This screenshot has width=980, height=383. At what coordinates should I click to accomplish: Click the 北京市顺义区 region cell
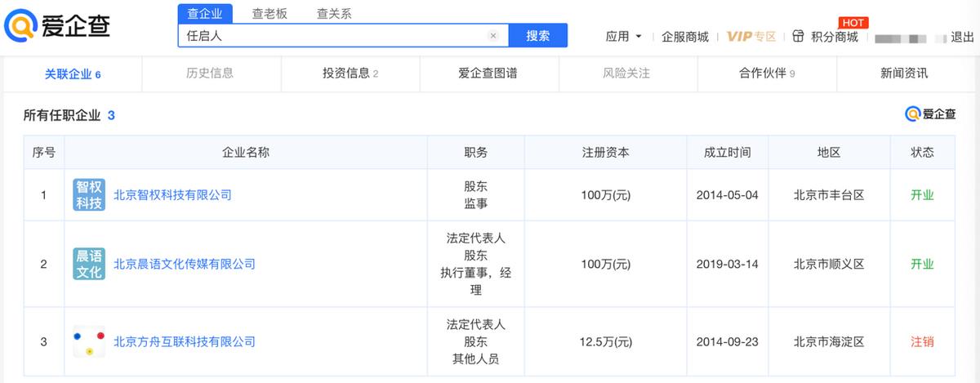point(829,264)
